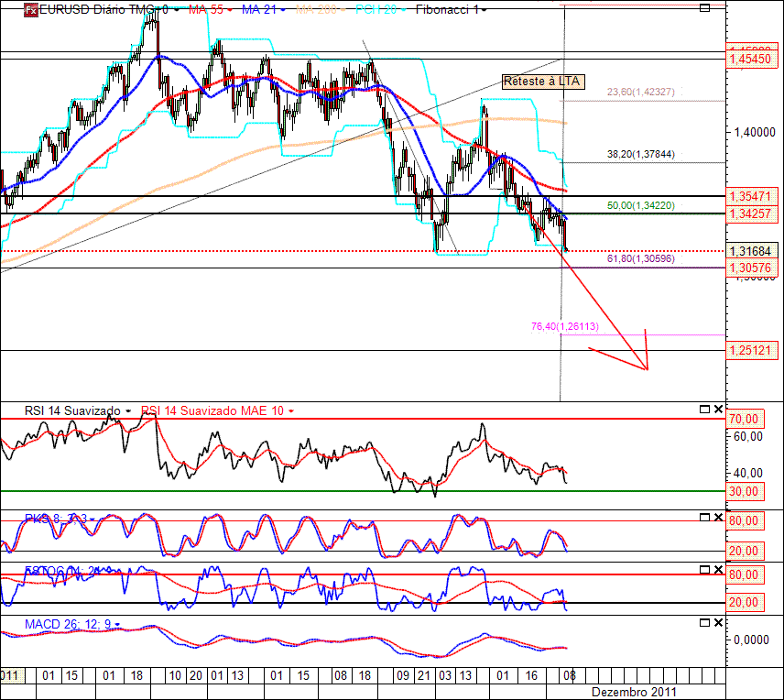784x700 pixels.
Task: Open the MACD 26; 12; 9 dropdown
Action: [117, 625]
